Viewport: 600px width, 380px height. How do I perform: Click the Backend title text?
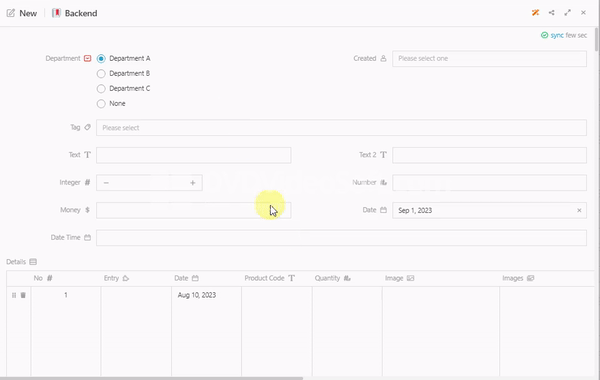[81, 13]
